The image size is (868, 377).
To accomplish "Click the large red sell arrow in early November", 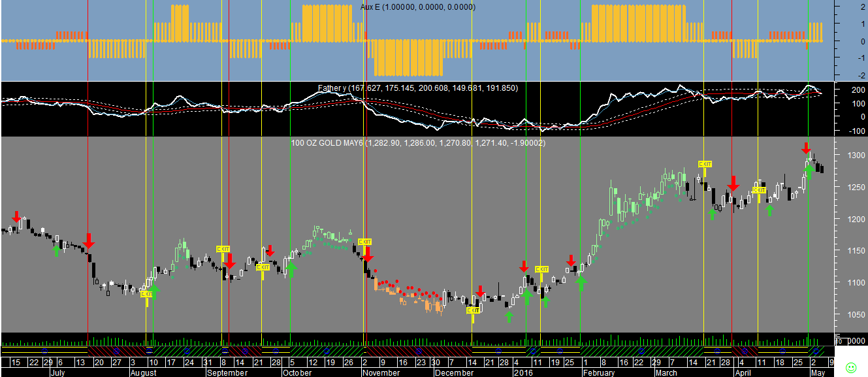I will pyautogui.click(x=368, y=255).
